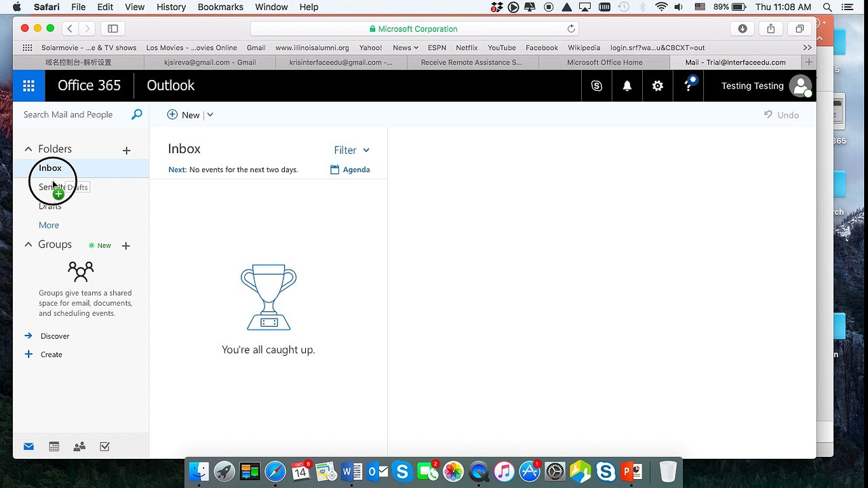Collapse the Groups section

(28, 245)
